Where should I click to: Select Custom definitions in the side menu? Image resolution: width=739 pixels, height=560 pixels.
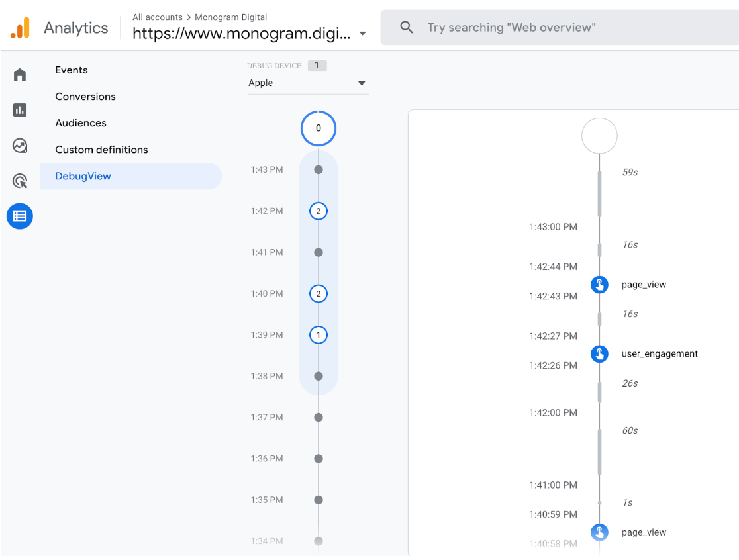101,150
